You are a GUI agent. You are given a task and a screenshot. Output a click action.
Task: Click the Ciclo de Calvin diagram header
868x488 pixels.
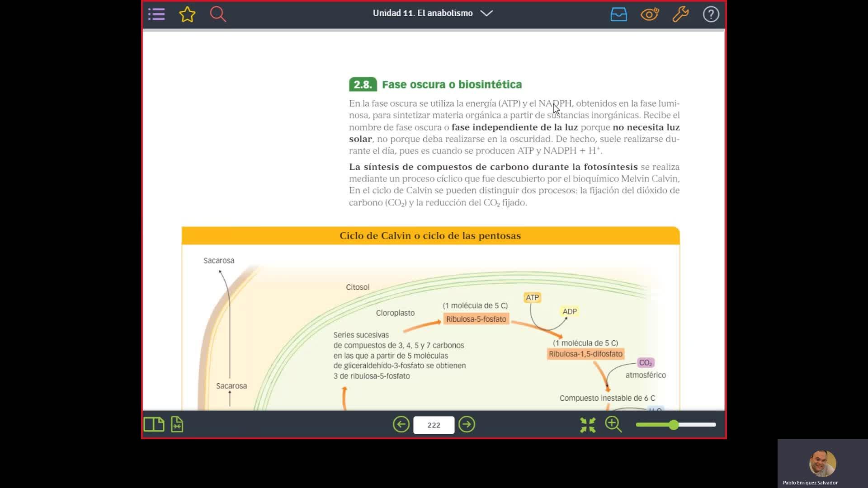coord(430,235)
